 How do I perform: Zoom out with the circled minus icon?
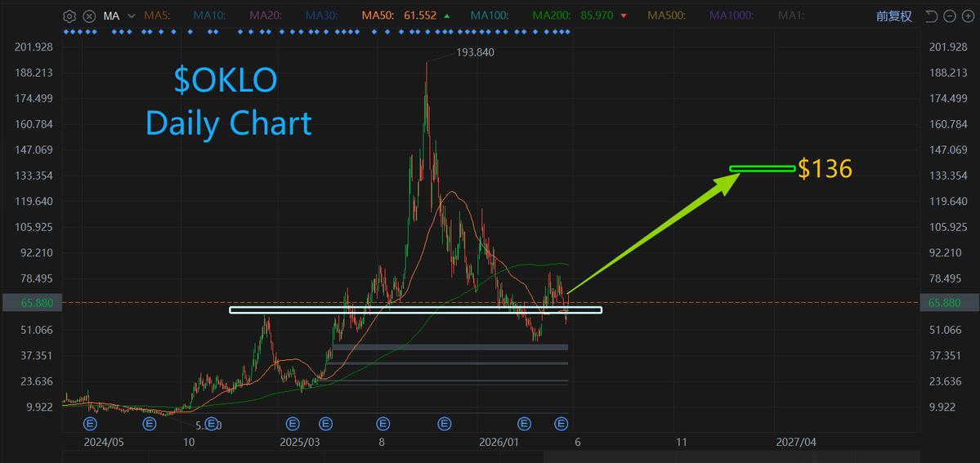[x=950, y=16]
